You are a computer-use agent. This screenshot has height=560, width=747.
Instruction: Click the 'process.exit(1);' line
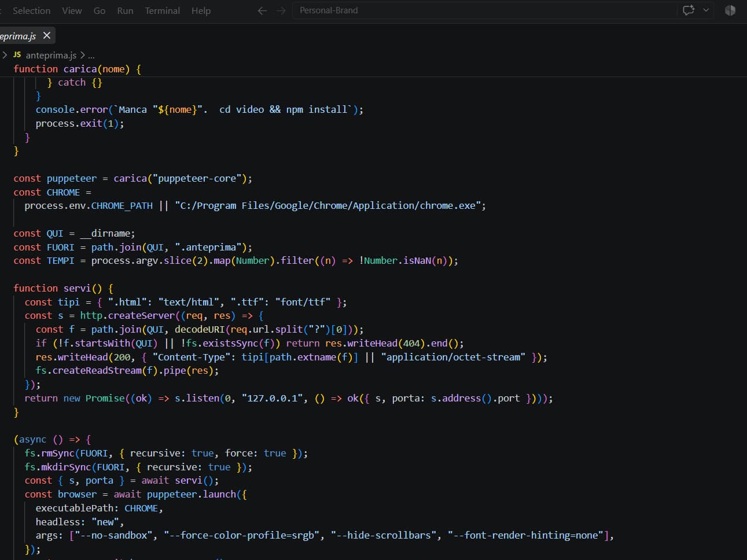(80, 123)
